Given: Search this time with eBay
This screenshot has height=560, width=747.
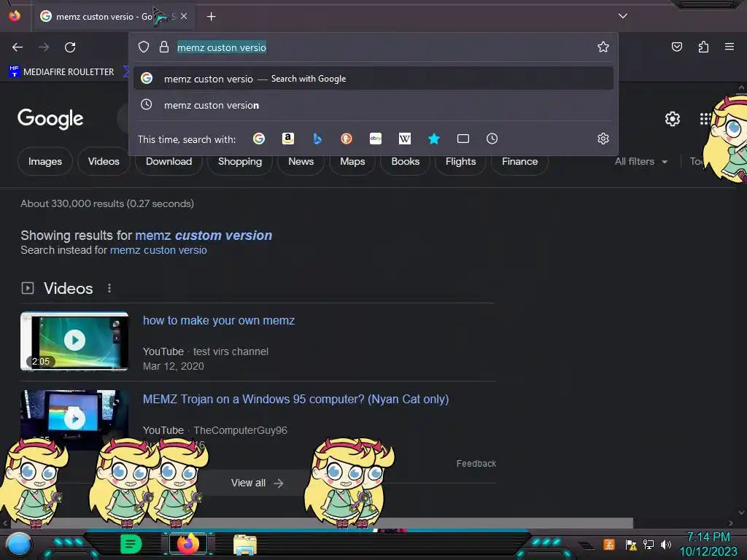Looking at the screenshot, I should [376, 139].
